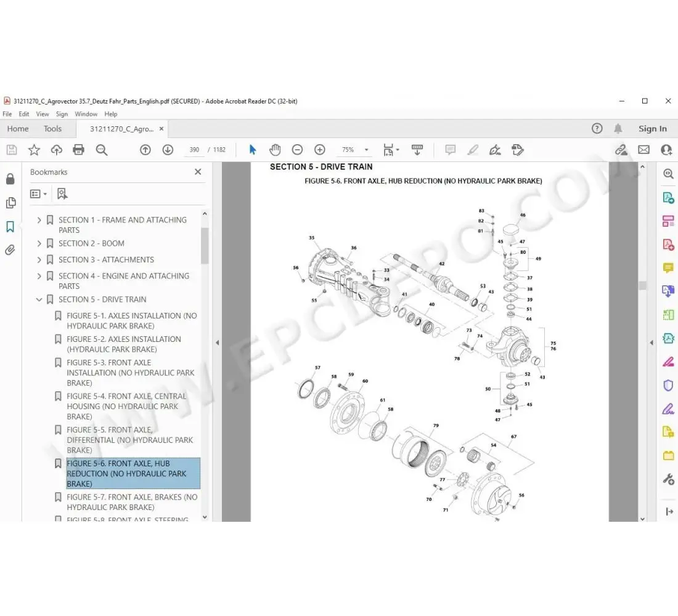The image size is (678, 616).
Task: Click the Sign In button
Action: coord(653,129)
